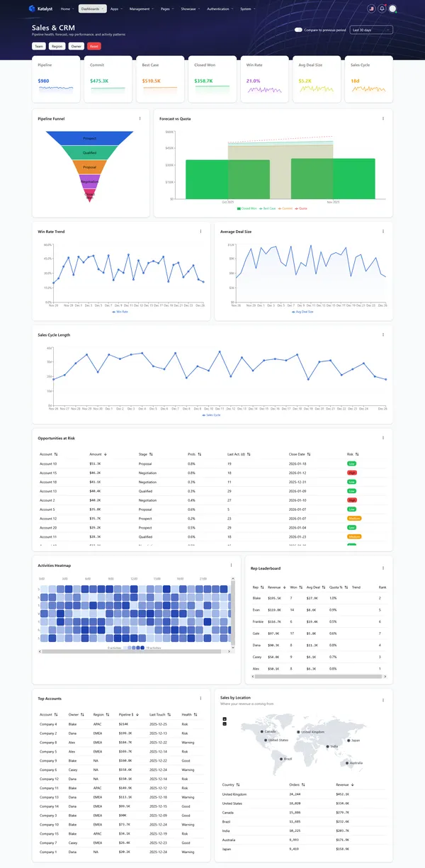This screenshot has height=868, width=425.
Task: Open the Showcase menu item
Action: 191,9
